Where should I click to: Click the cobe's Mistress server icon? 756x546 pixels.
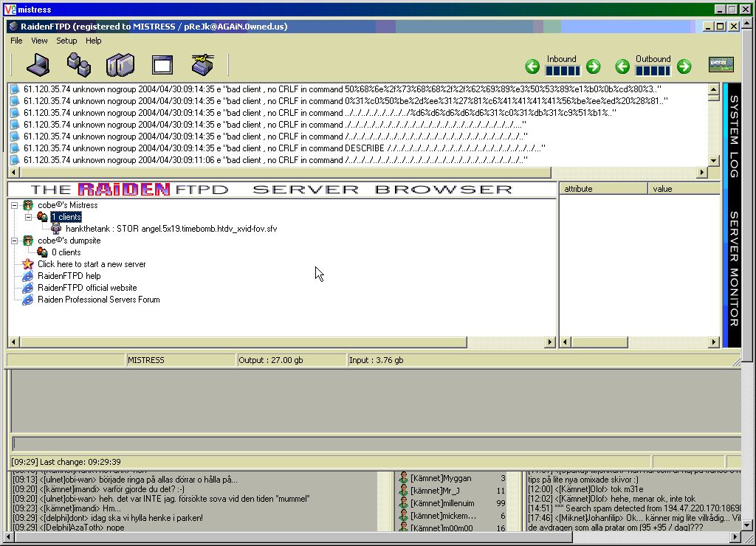28,205
